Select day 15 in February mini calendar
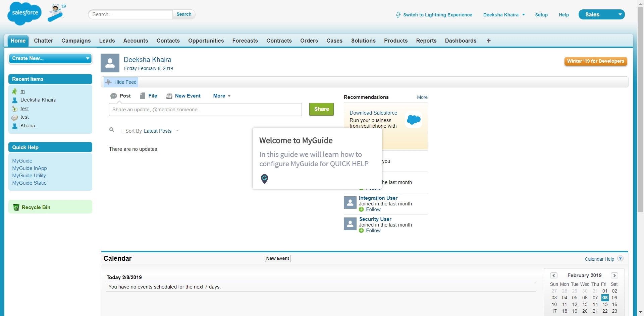 click(x=605, y=304)
